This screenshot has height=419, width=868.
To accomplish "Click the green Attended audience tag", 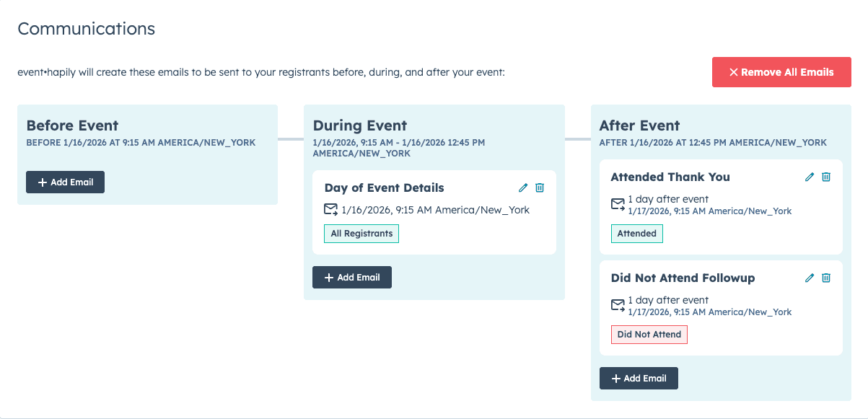I will tap(636, 234).
